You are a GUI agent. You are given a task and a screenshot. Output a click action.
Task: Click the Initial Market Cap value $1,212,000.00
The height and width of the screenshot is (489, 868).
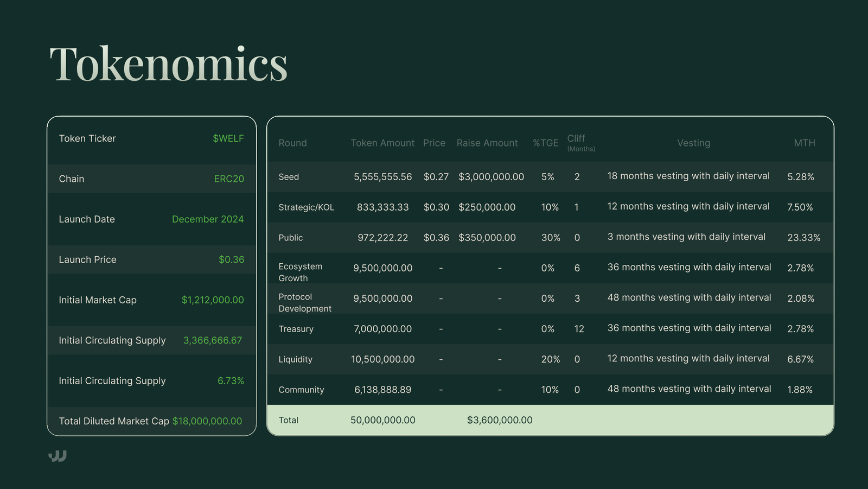(213, 300)
